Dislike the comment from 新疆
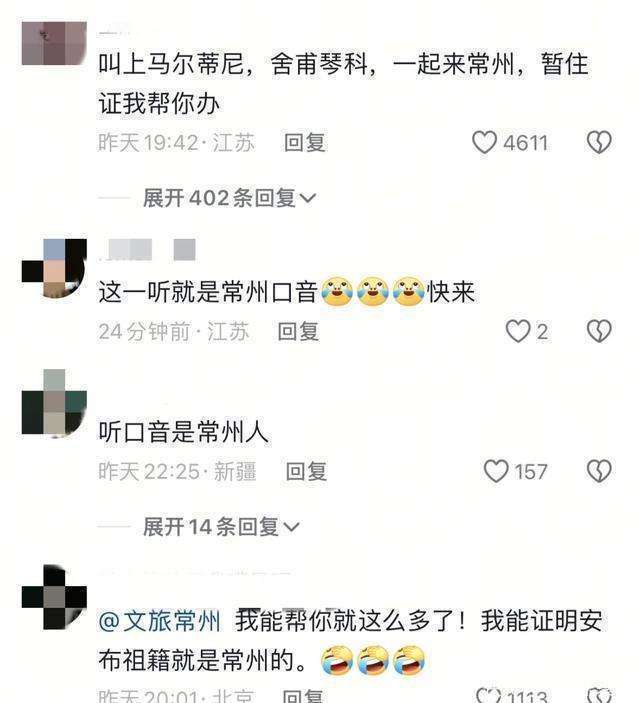The width and height of the screenshot is (640, 703). coord(599,471)
